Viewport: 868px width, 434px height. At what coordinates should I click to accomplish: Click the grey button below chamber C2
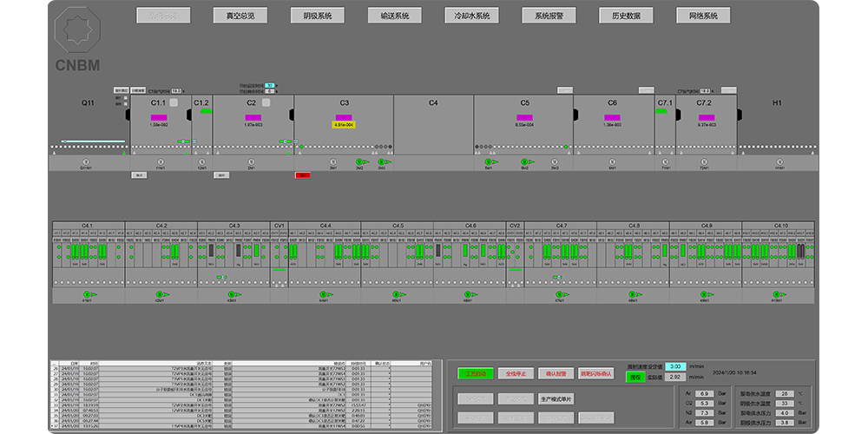[x=221, y=175]
